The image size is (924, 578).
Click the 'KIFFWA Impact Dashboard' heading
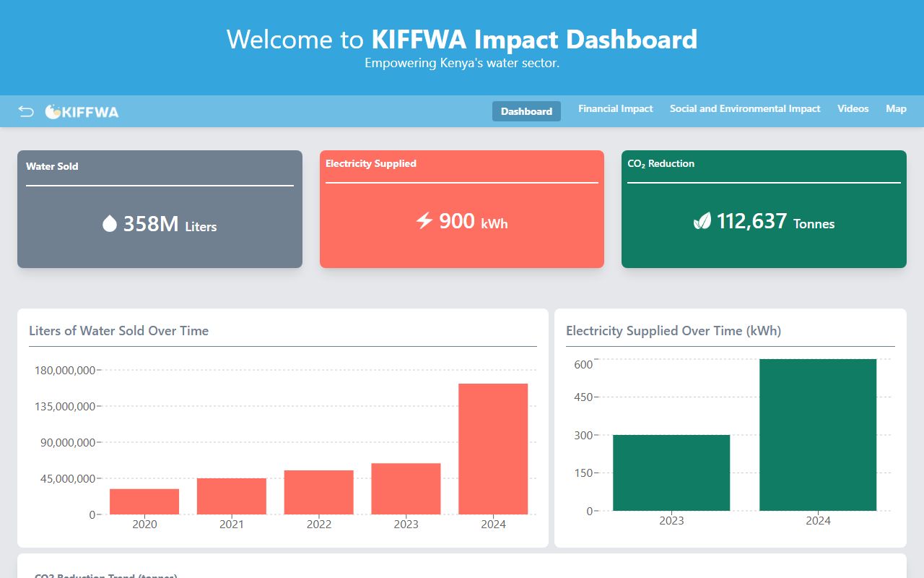534,39
